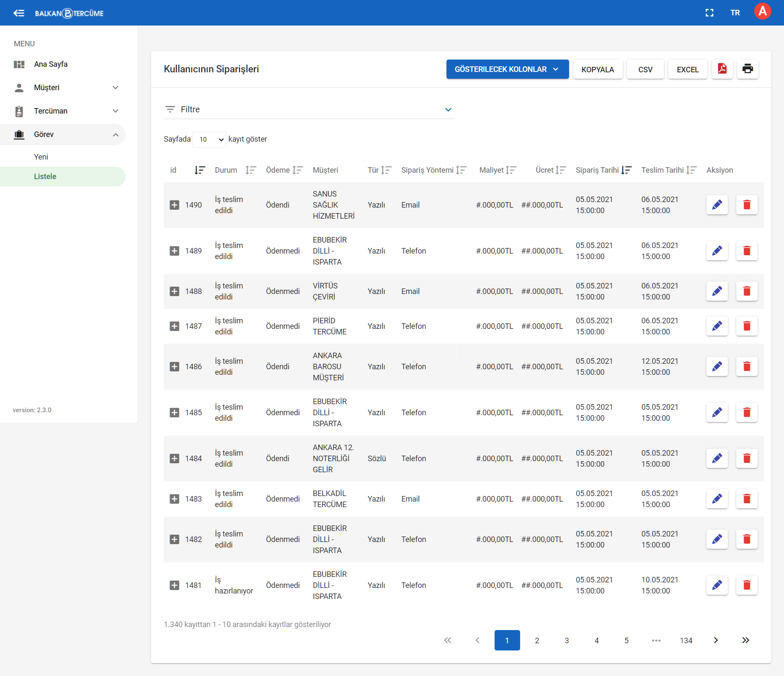Go to Ana Sayfa
The width and height of the screenshot is (784, 676).
[x=63, y=64]
